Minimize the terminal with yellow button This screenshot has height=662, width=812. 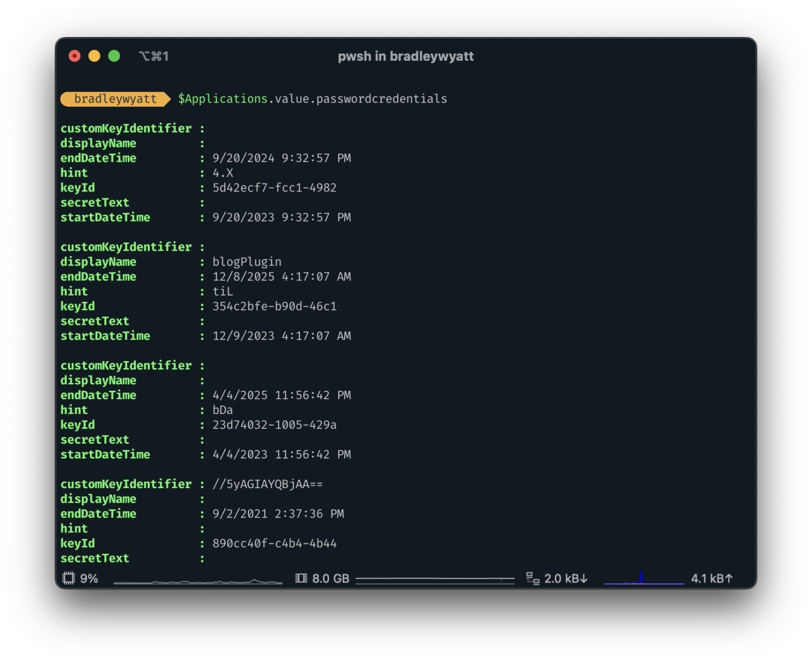tap(94, 56)
